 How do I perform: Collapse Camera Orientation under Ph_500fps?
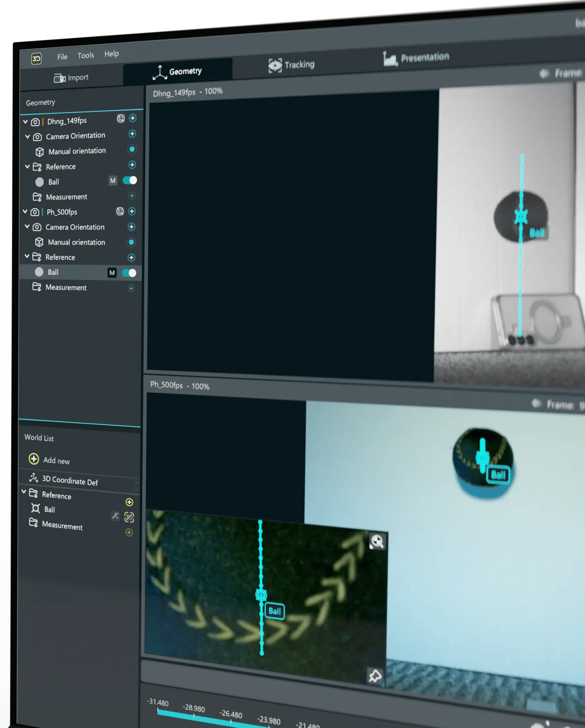[x=27, y=226]
